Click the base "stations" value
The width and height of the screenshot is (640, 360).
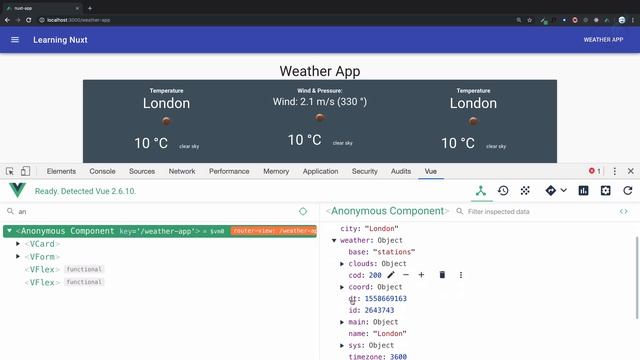pos(394,252)
